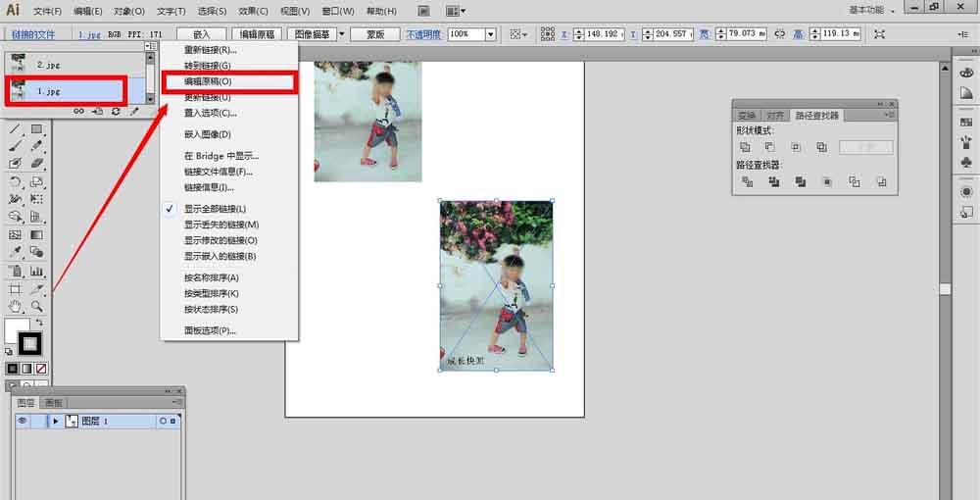The width and height of the screenshot is (980, 500).
Task: Open the Color panel from right dock
Action: click(x=966, y=73)
